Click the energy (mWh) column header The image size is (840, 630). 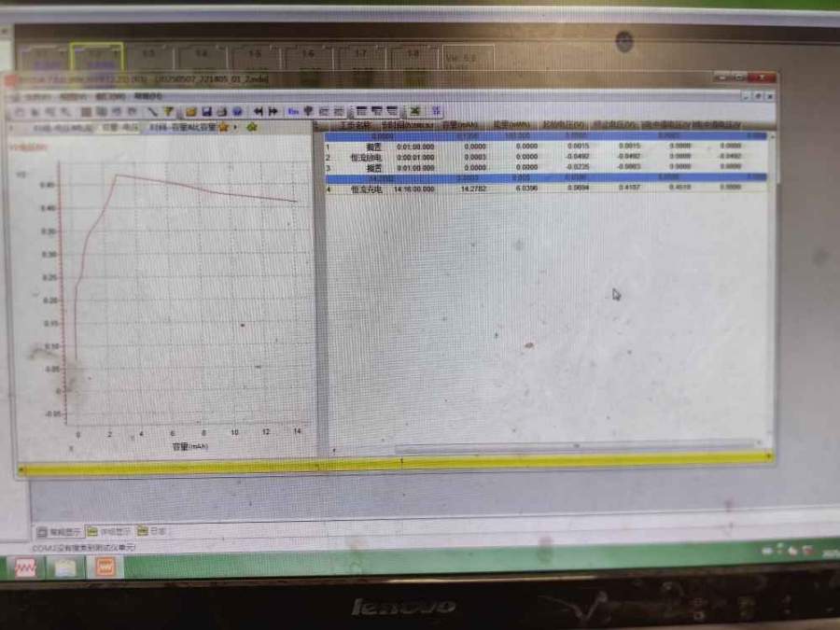point(511,125)
